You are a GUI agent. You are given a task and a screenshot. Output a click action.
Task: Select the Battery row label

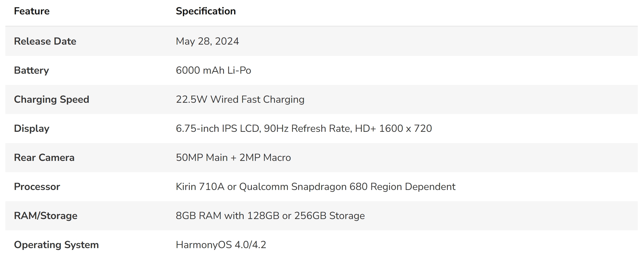(31, 70)
